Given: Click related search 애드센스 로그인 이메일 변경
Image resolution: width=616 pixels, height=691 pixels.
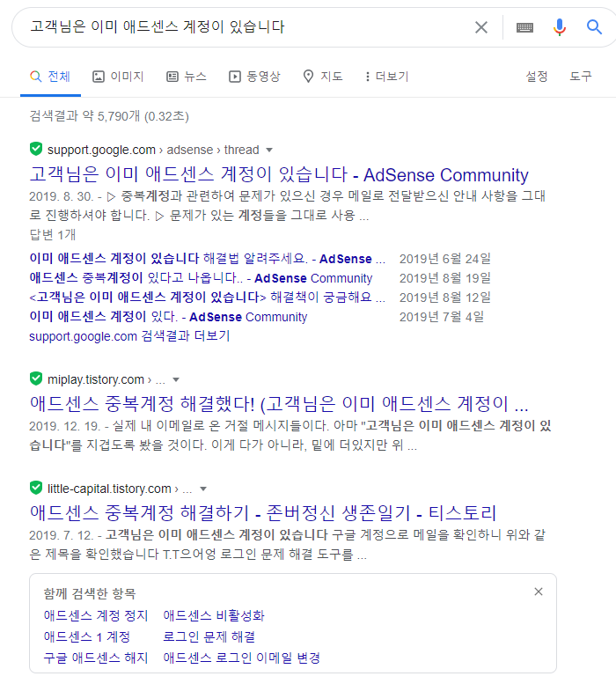Looking at the screenshot, I should [x=241, y=658].
